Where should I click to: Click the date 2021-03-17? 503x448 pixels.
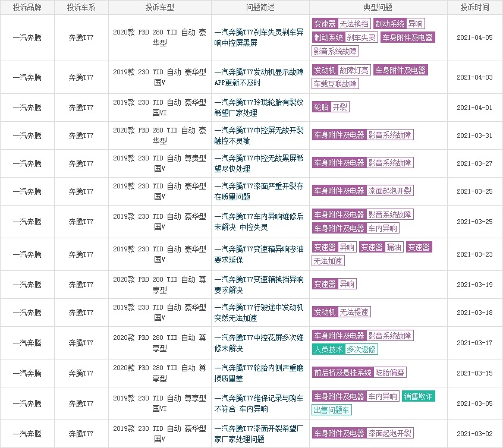(475, 343)
